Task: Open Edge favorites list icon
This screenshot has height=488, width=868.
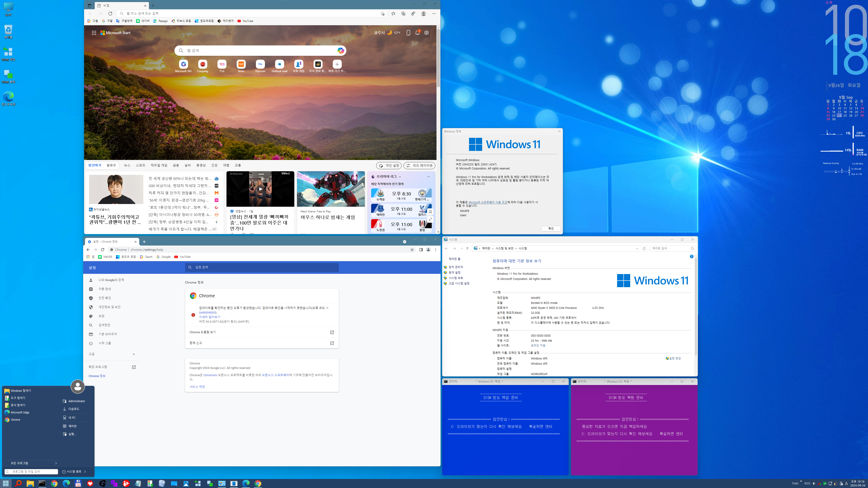Action: tap(393, 14)
